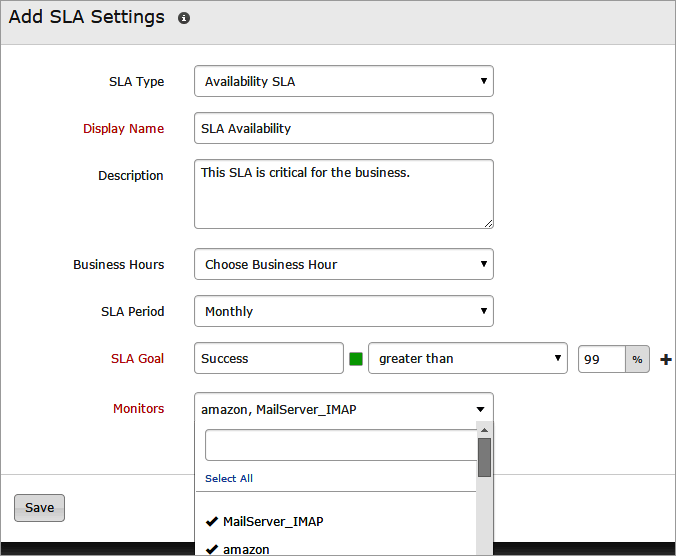Screen dimensions: 676x556
Task: Click into the Description text area
Action: click(x=343, y=194)
